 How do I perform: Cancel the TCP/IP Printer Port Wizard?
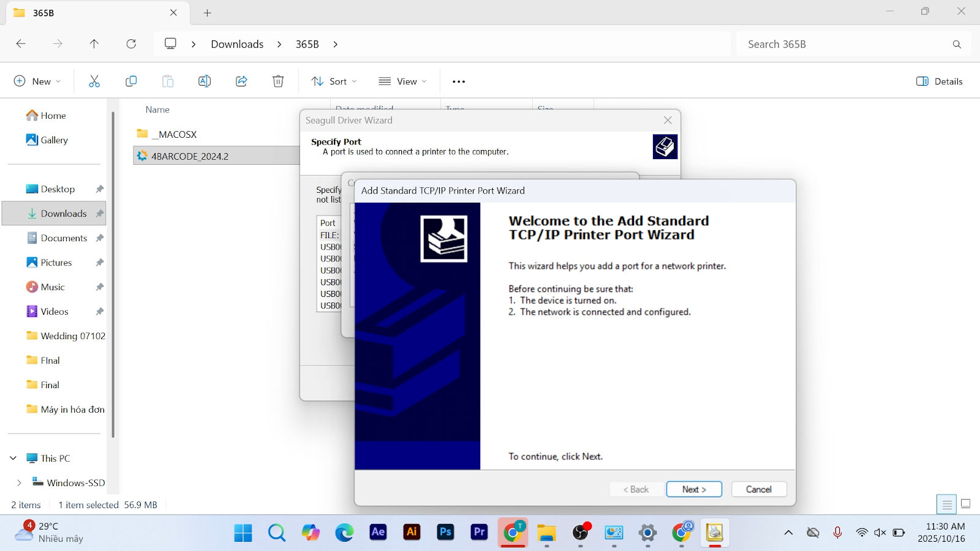pos(758,489)
